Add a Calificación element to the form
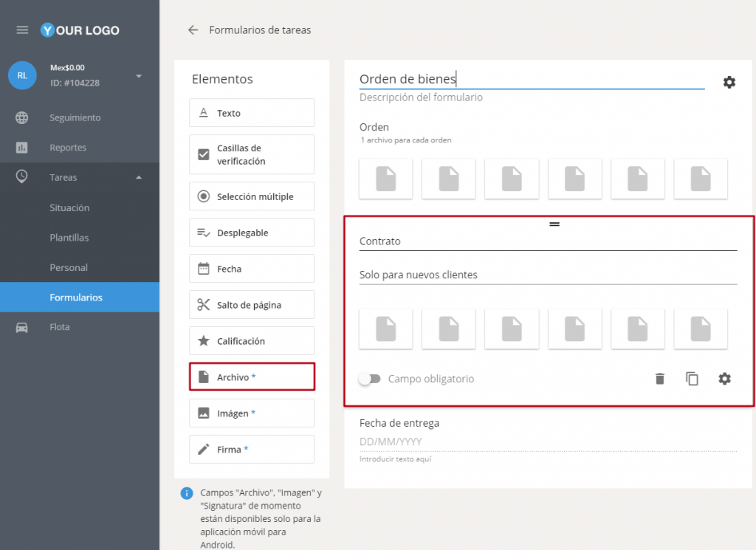 pos(252,341)
